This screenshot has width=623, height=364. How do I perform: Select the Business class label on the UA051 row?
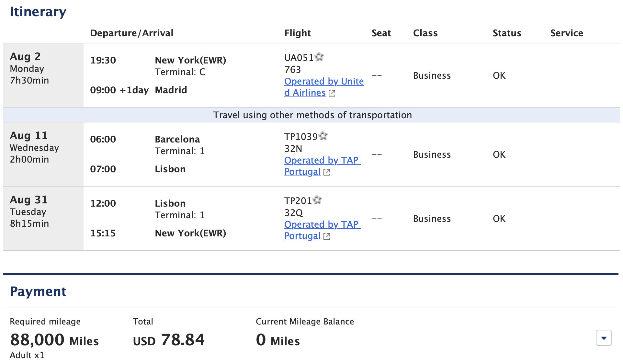(432, 75)
